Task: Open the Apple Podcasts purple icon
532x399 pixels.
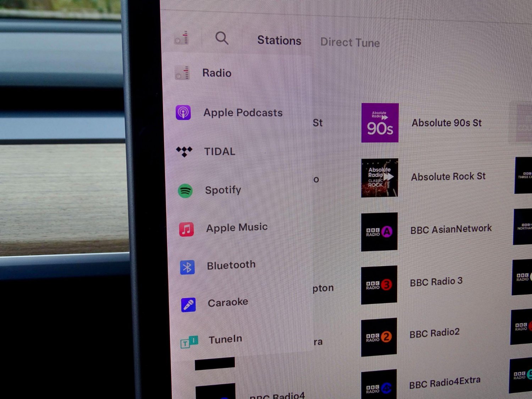Action: point(183,112)
